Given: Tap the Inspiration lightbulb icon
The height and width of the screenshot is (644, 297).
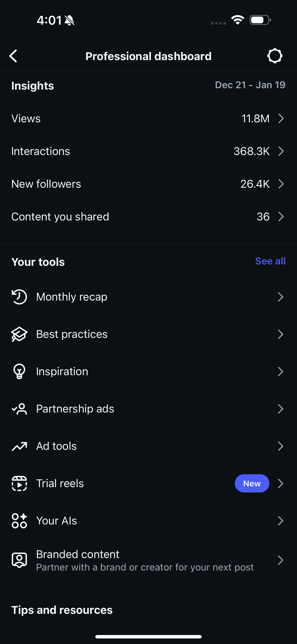Looking at the screenshot, I should (x=19, y=372).
